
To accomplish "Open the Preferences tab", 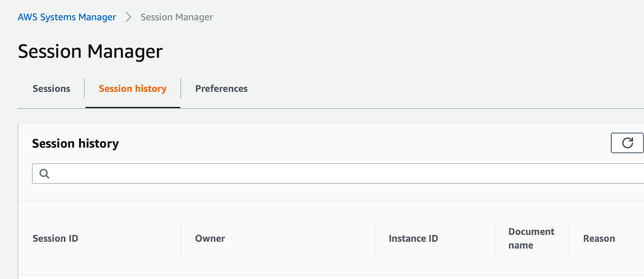I will coord(221,88).
